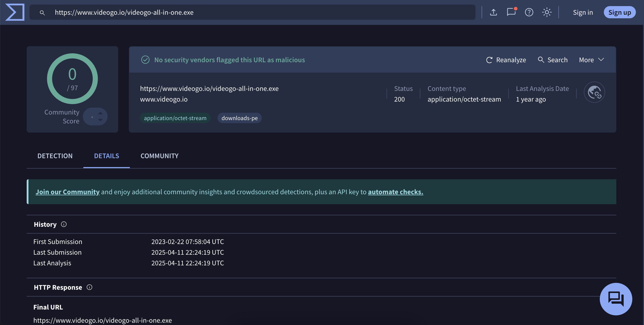Upvote the community score arrow
Screen dimensions: 644x325
(x=100, y=113)
